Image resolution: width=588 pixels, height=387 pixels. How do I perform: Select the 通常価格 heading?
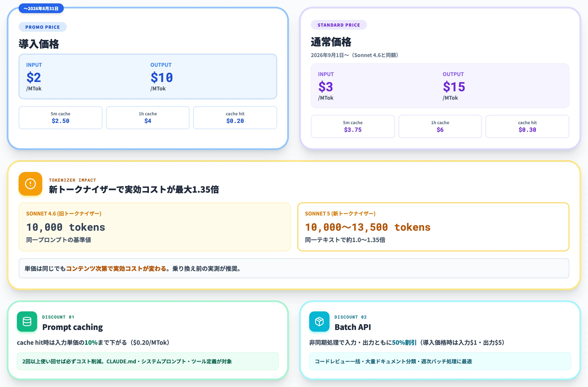tap(331, 42)
